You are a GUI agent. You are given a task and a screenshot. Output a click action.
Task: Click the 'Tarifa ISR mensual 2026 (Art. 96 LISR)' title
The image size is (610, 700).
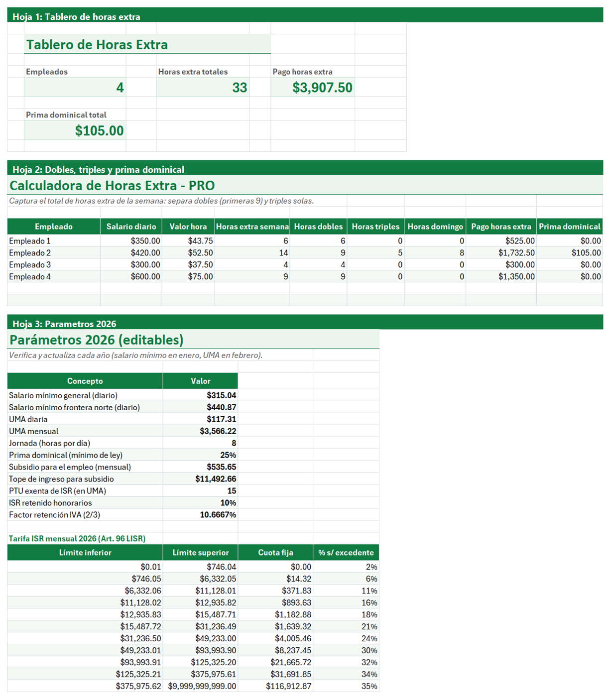click(77, 538)
